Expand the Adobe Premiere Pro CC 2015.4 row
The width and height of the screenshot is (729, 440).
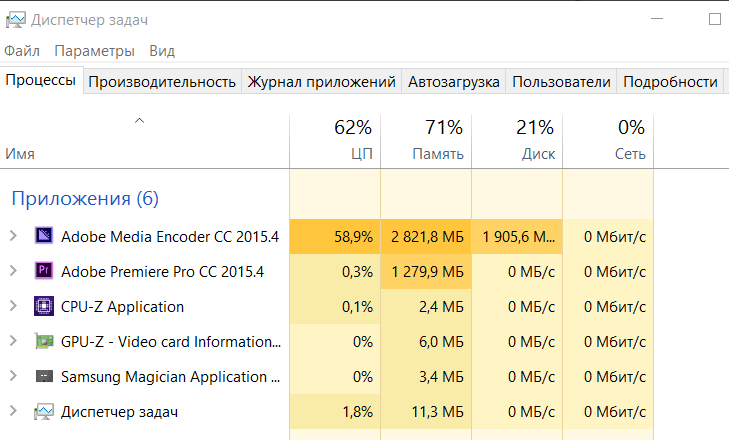point(13,271)
